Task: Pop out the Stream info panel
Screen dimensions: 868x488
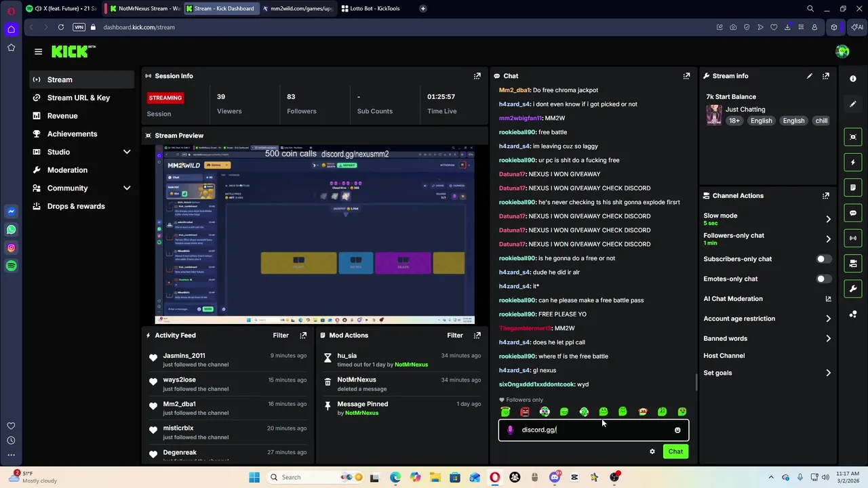Action: 826,76
